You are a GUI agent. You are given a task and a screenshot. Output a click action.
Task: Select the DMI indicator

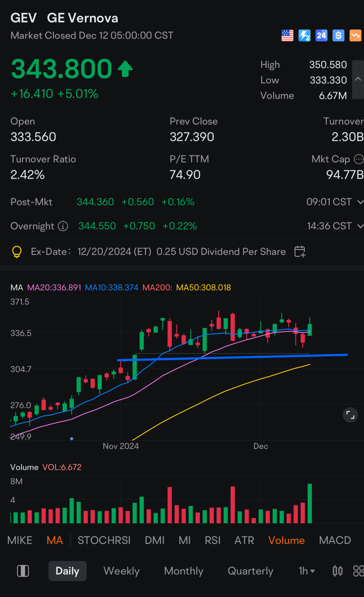pos(155,540)
